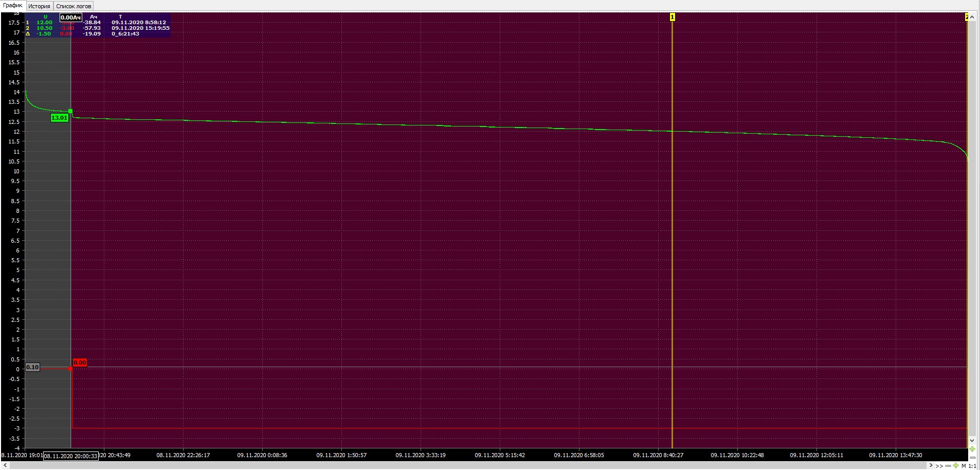Click cursor 2 capacity value -57.93
The height and width of the screenshot is (470, 980).
[92, 28]
